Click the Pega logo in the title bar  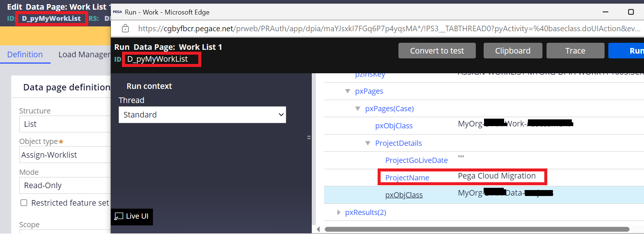(x=118, y=12)
